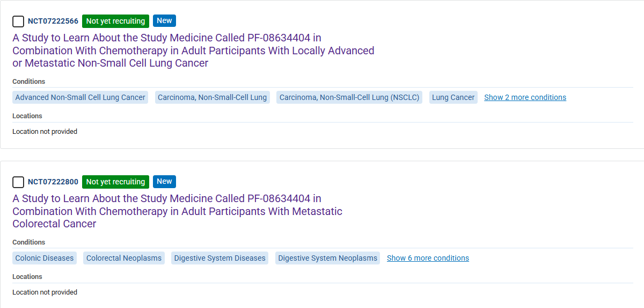Check the box for study NCT07222566
This screenshot has height=308, width=644.
(x=18, y=22)
